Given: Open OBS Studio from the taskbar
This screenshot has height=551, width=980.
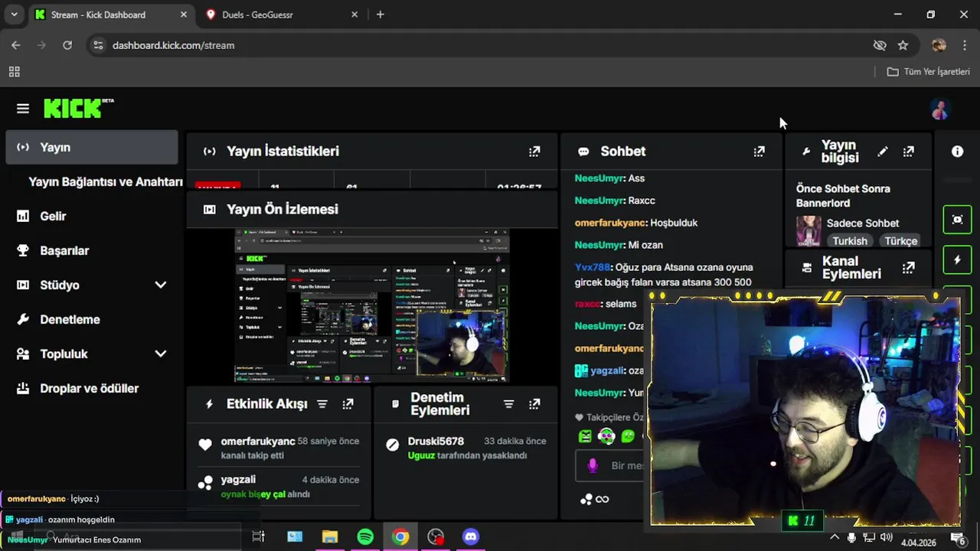Looking at the screenshot, I should click(x=436, y=536).
